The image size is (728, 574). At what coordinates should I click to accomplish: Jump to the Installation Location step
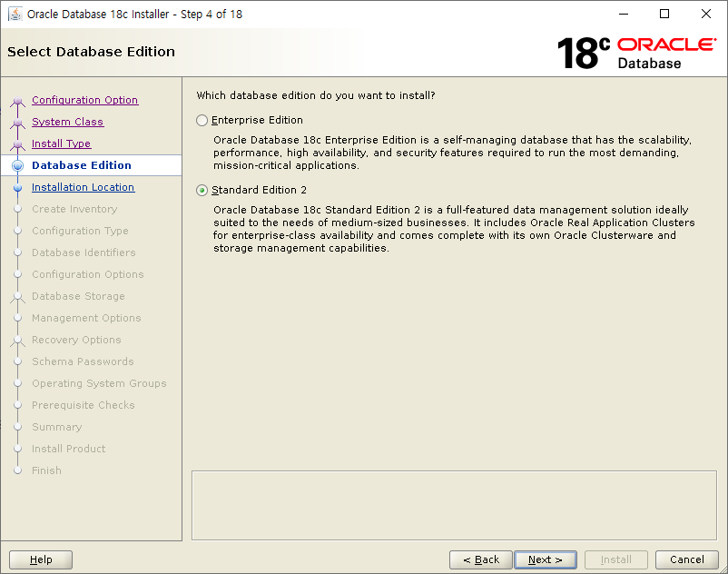point(84,187)
